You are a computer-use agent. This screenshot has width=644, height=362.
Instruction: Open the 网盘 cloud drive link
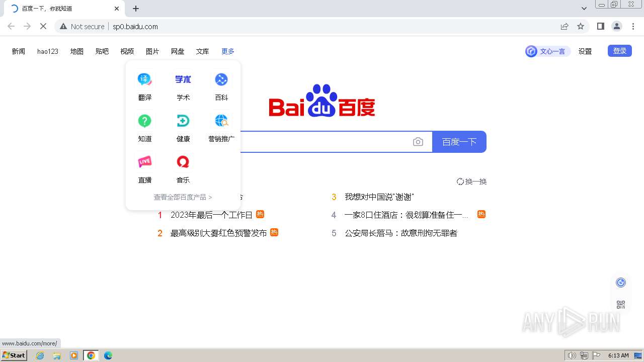178,51
